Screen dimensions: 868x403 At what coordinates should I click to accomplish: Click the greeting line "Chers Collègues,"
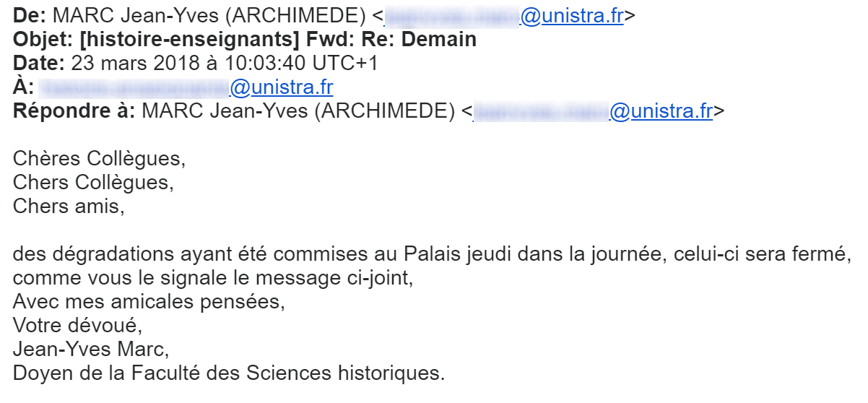(93, 181)
